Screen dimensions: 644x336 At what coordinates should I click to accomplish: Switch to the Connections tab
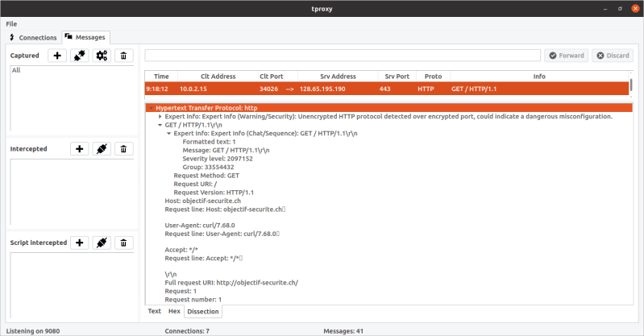point(34,37)
